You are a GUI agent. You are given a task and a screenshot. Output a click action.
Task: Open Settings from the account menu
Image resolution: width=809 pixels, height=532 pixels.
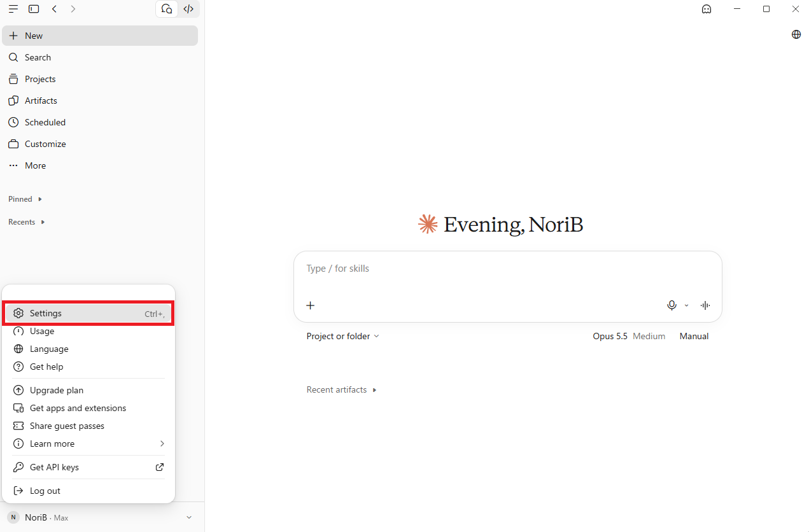click(x=88, y=313)
